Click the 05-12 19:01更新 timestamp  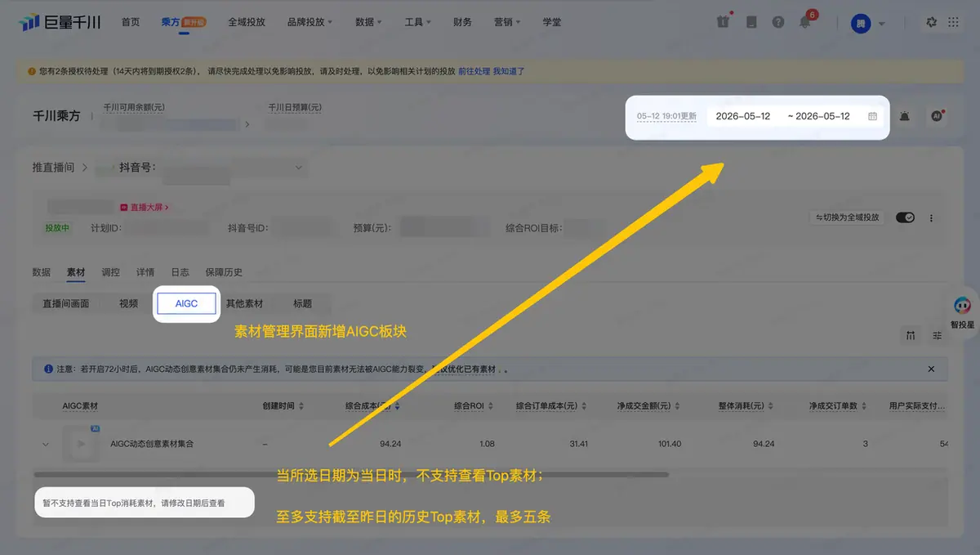(666, 116)
